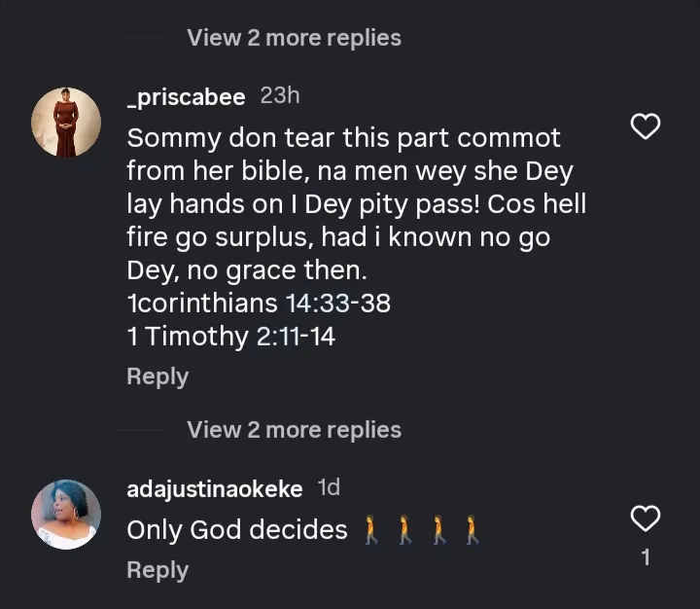Tap the highlighted 14:33 link
This screenshot has height=609, width=700.
317,304
